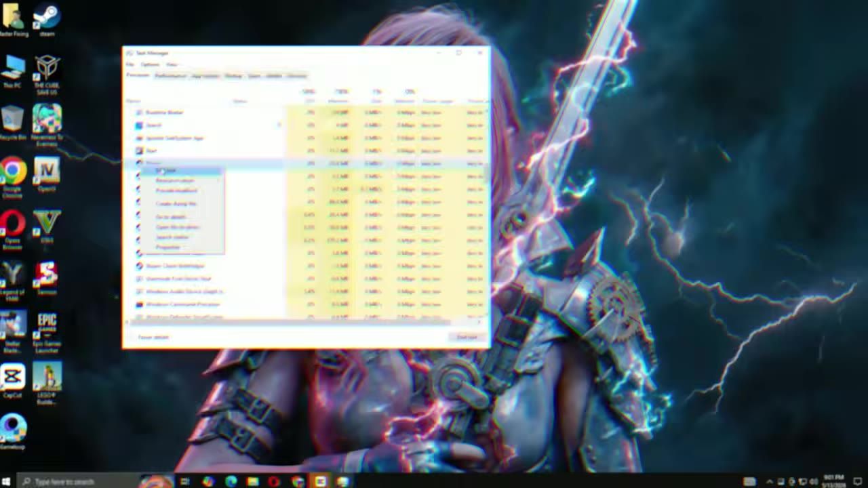
Task: Open the This PC desktop icon
Action: (x=13, y=72)
